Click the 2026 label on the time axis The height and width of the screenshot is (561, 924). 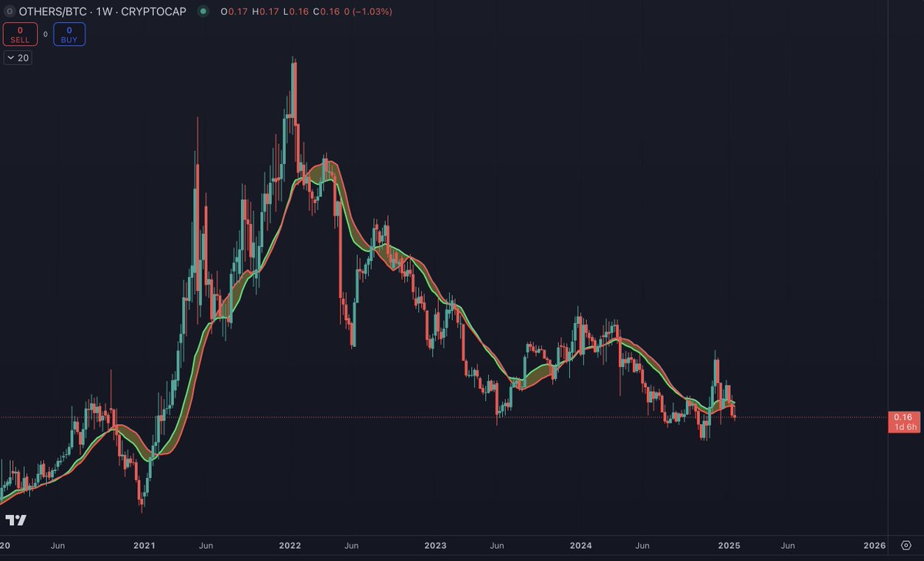coord(874,546)
